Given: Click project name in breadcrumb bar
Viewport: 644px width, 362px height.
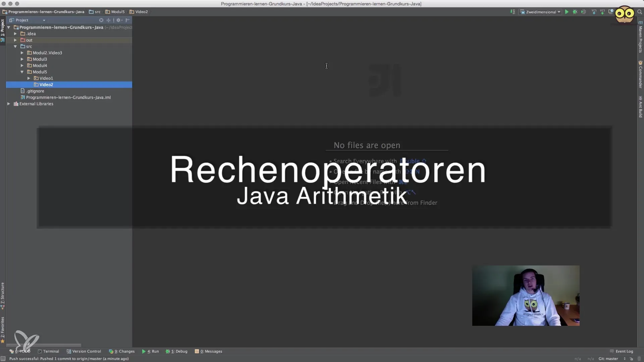Looking at the screenshot, I should tap(43, 12).
